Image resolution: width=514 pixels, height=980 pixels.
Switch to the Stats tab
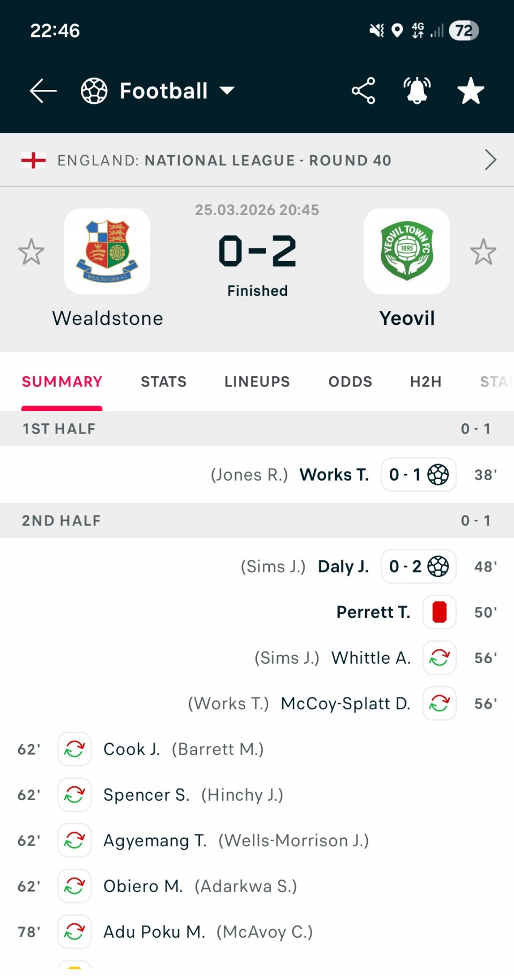pyautogui.click(x=163, y=382)
